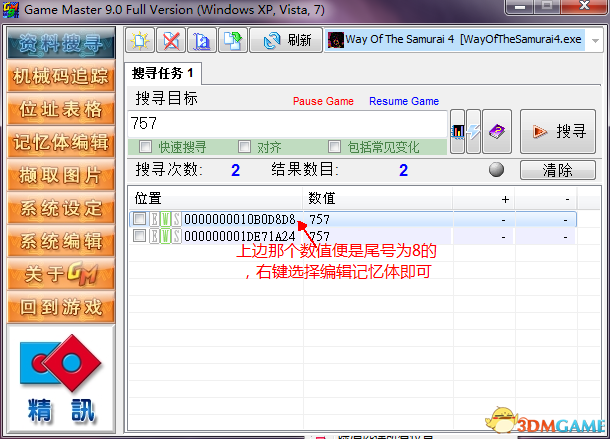
Task: Click the 回到游戏 return to game button
Action: (61, 307)
